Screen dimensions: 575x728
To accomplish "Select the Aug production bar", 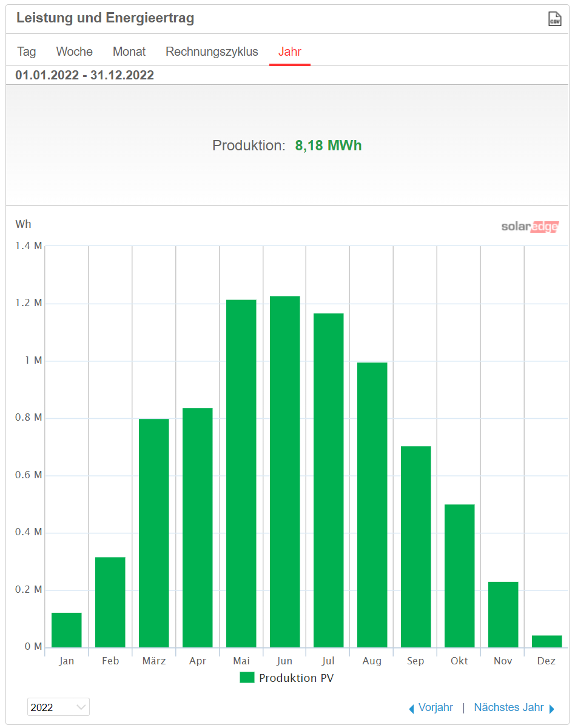I will pos(372,505).
